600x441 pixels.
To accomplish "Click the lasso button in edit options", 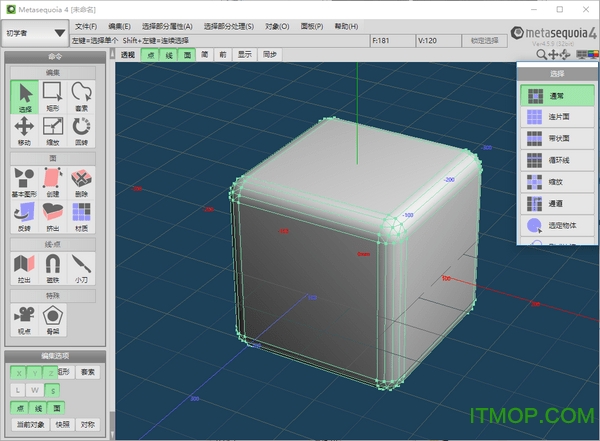I will (88, 372).
